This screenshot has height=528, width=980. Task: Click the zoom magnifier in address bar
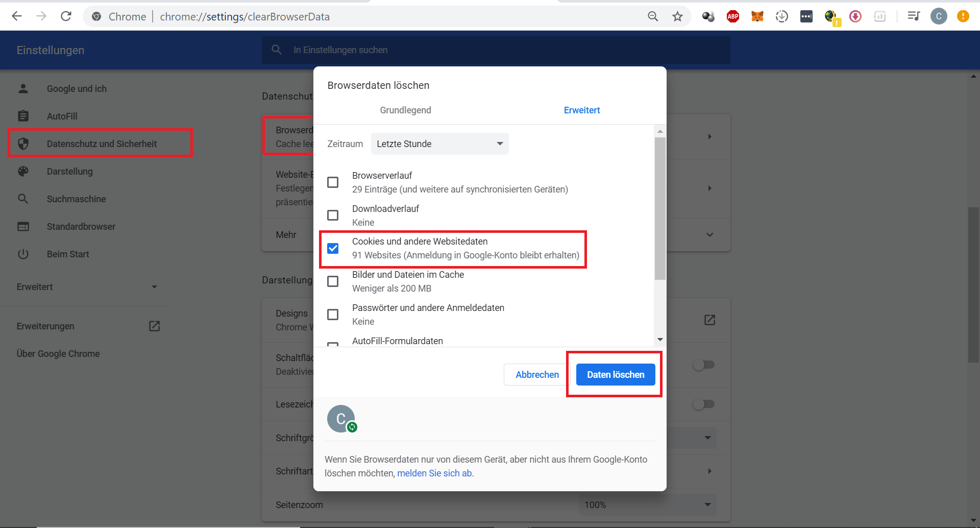(x=653, y=16)
